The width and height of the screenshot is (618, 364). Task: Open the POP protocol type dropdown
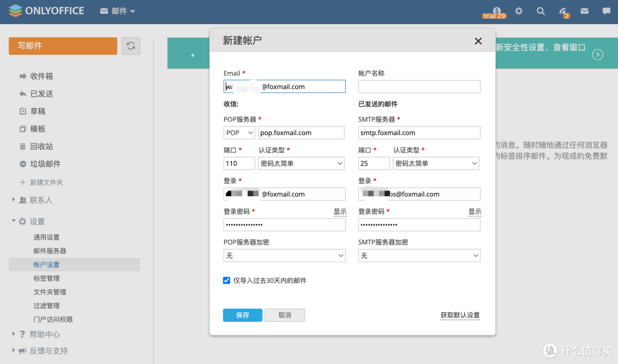(239, 133)
